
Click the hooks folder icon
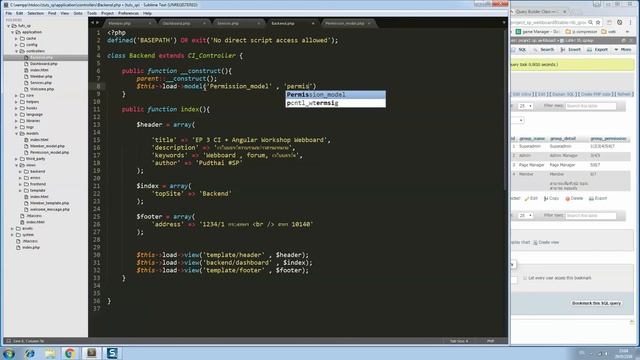(22, 108)
